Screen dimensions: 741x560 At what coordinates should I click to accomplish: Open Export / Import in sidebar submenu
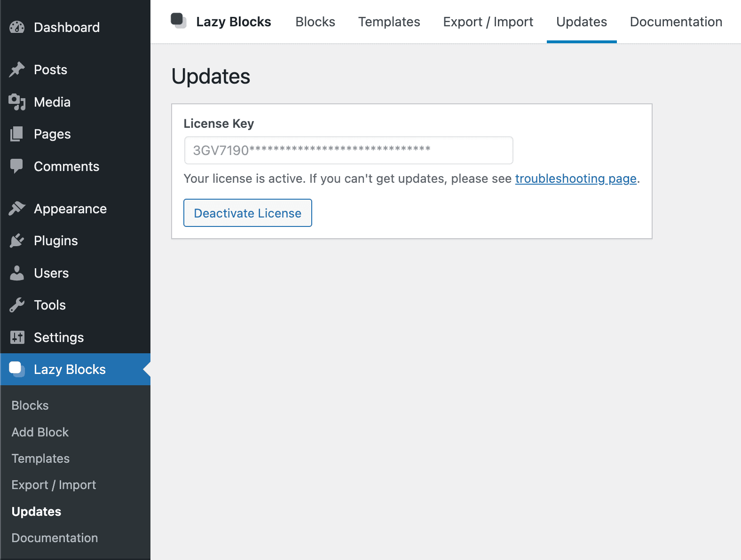coord(54,485)
